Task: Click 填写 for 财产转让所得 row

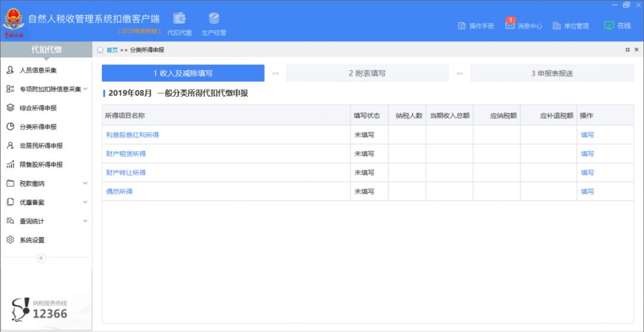Action: (587, 173)
